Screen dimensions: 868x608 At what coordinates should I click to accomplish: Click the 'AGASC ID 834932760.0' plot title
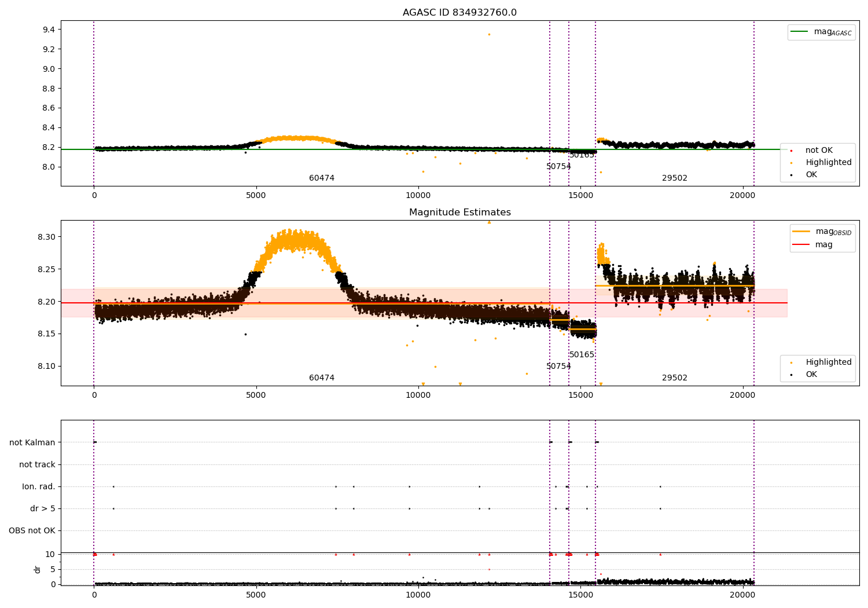(459, 13)
